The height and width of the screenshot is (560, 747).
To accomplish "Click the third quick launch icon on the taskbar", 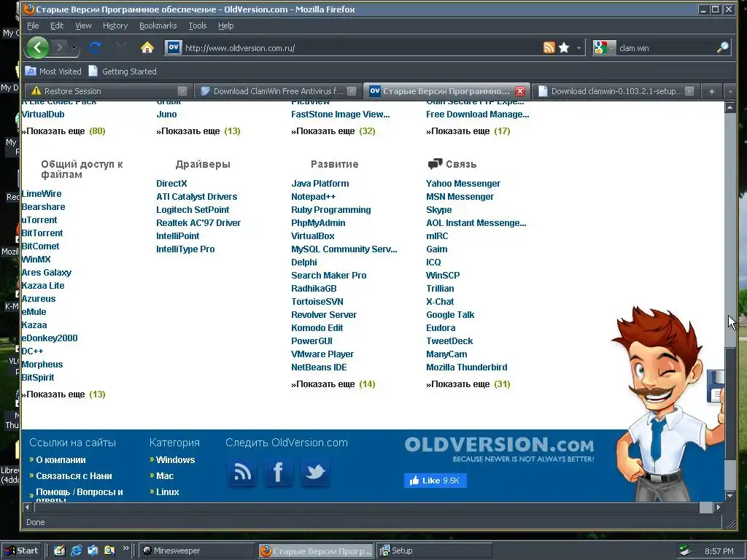I will pos(93,551).
